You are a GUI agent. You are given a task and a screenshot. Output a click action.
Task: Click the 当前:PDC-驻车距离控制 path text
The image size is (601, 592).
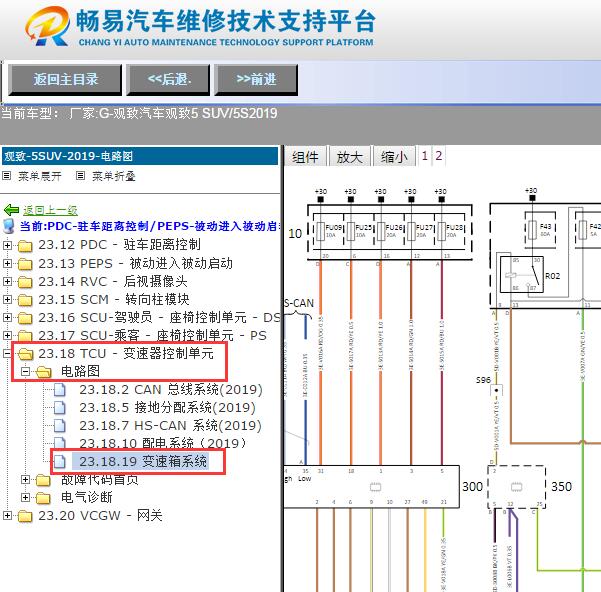click(x=149, y=226)
